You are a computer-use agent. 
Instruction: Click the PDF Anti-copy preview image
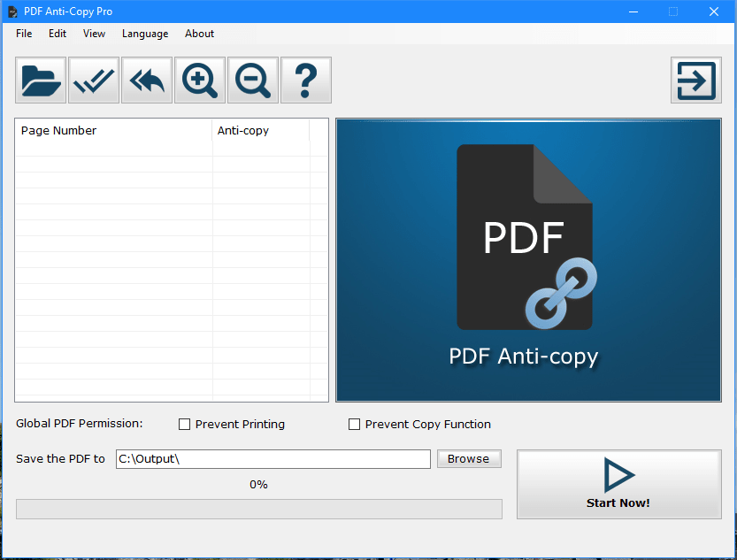coord(528,260)
